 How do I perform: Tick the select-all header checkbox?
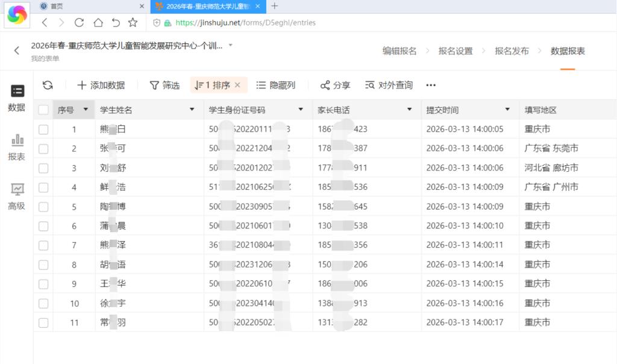coord(43,110)
